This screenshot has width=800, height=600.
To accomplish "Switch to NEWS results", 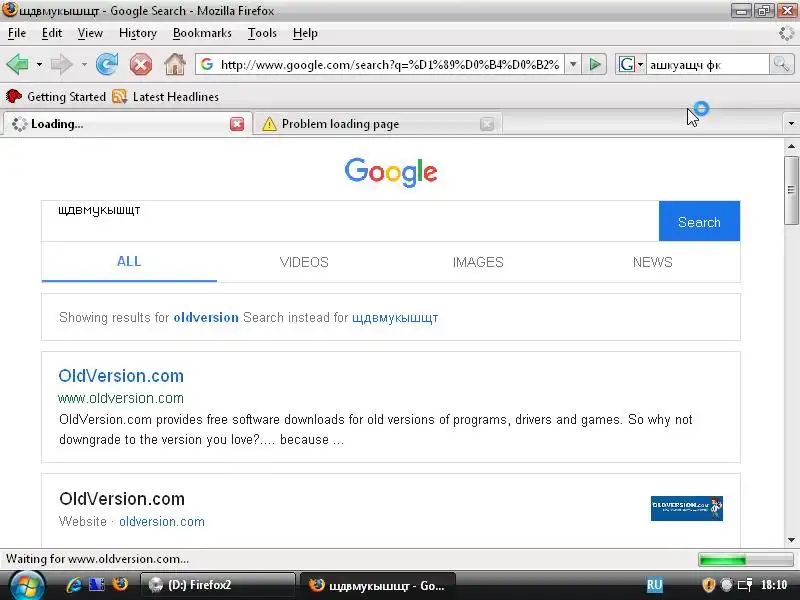I will pyautogui.click(x=653, y=262).
